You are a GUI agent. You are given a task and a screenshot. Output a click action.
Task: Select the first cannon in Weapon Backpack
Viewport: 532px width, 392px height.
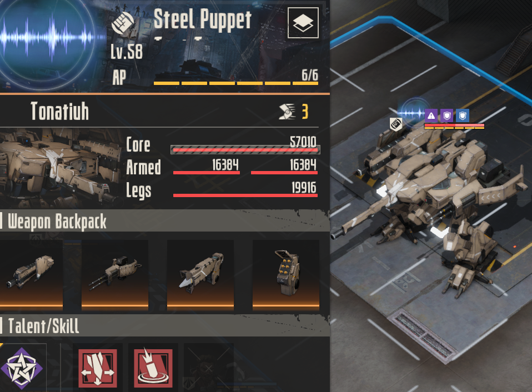(x=31, y=274)
